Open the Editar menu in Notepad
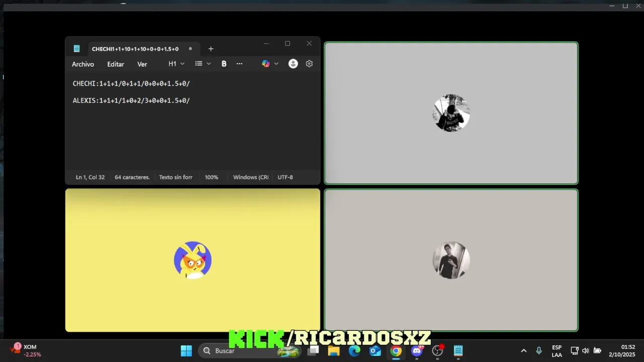Image resolution: width=644 pixels, height=362 pixels. point(115,64)
